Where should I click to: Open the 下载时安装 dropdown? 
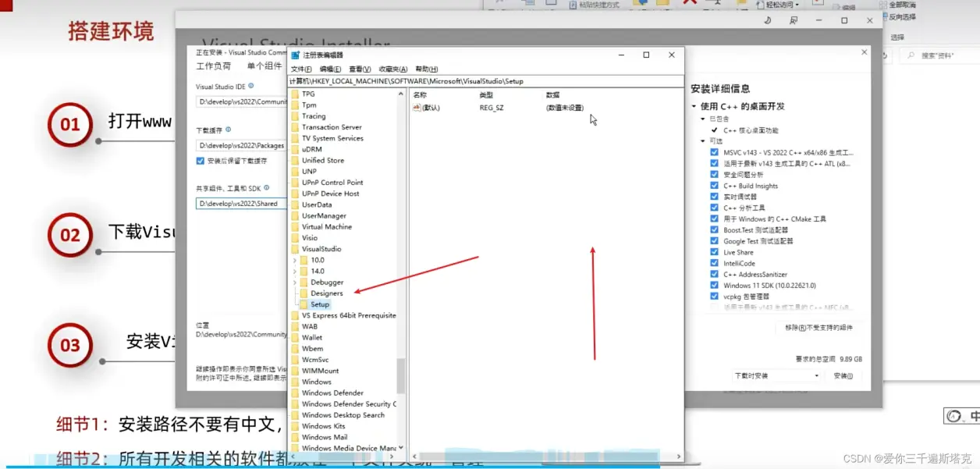[776, 375]
